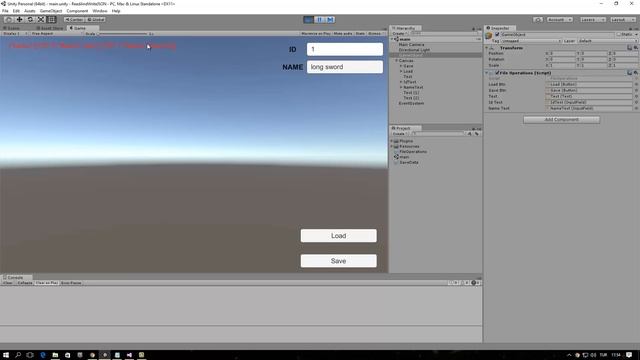The image size is (640, 360).
Task: Open the Edit menu
Action: 16,11
